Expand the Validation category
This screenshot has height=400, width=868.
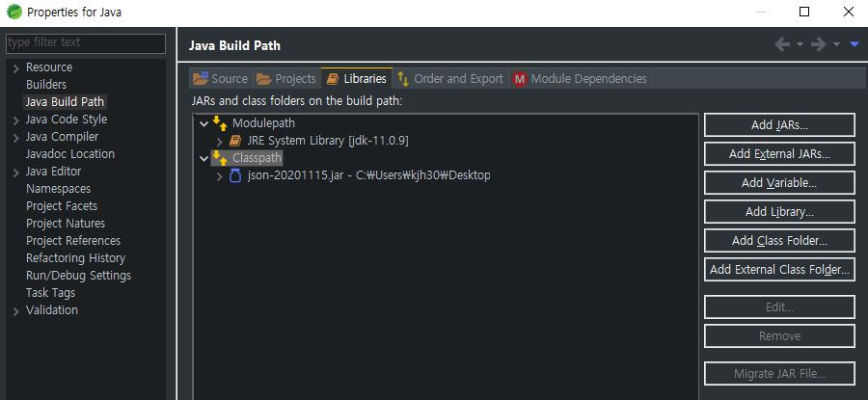point(16,311)
